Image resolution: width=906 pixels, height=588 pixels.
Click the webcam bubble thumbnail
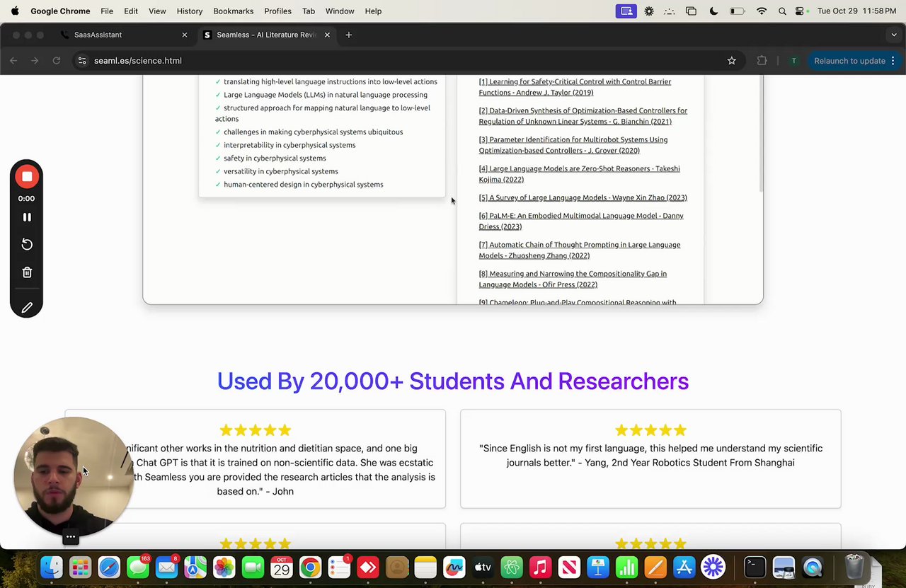pos(72,475)
